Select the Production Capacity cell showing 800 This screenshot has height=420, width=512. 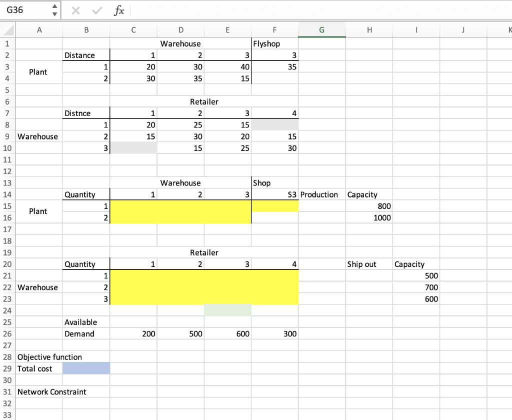[x=369, y=206]
